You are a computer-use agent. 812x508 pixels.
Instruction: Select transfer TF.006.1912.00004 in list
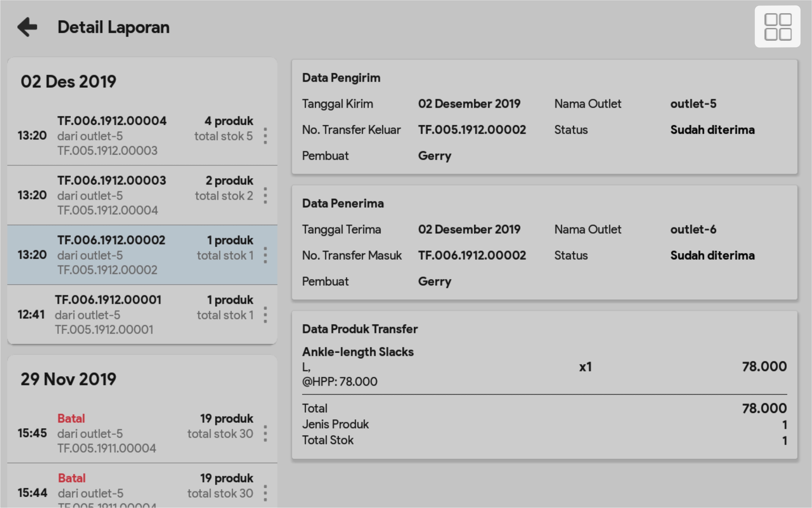pos(134,136)
